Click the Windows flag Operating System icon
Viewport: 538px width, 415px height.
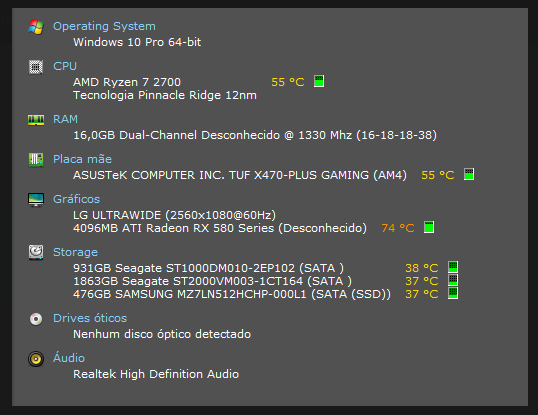click(x=36, y=27)
